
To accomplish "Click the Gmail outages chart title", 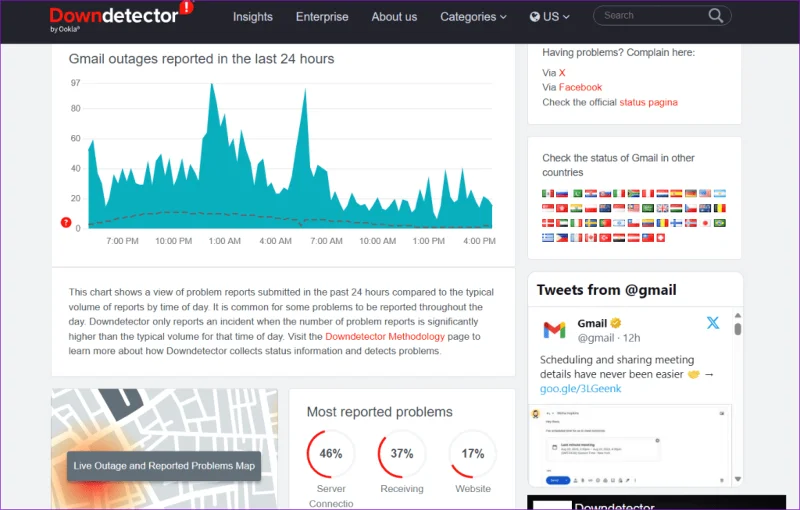I will coord(201,59).
